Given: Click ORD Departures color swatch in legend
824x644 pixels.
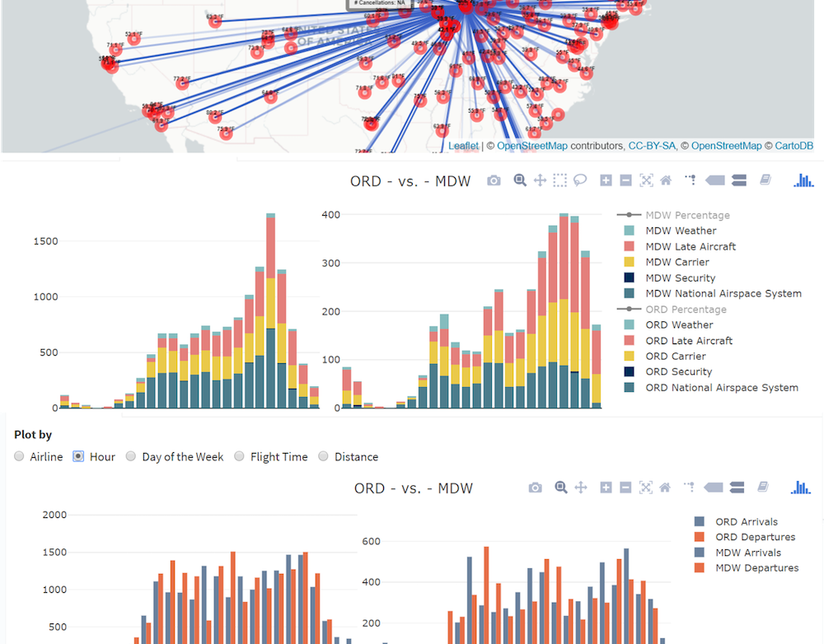Looking at the screenshot, I should [x=700, y=537].
